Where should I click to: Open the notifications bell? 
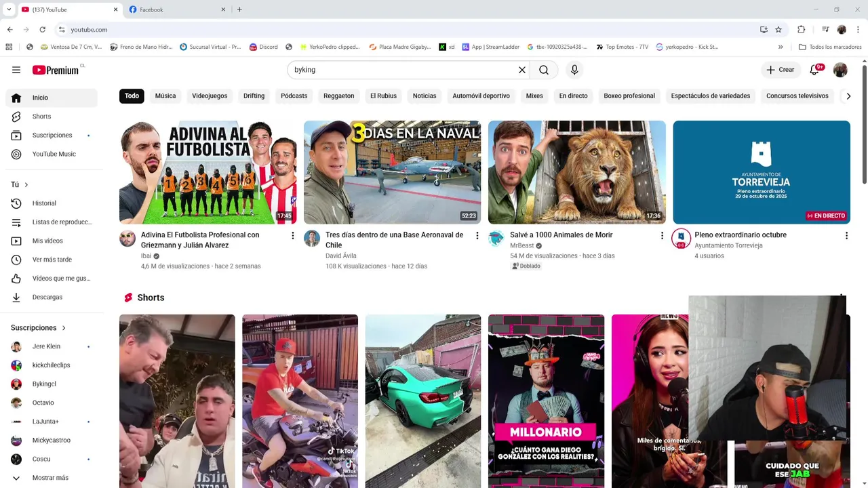pyautogui.click(x=815, y=70)
